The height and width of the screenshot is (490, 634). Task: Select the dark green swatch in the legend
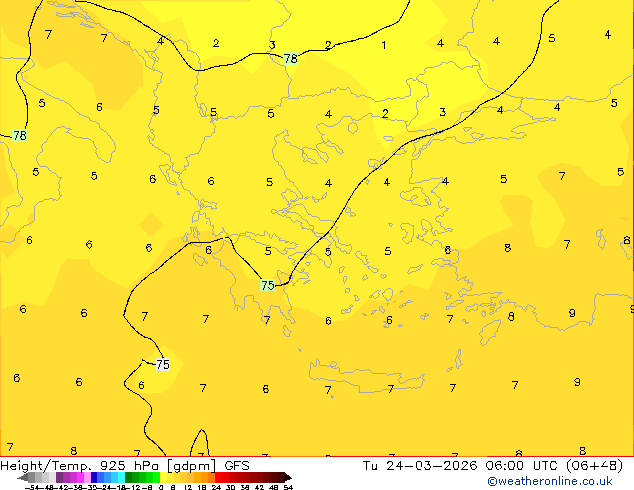click(129, 477)
